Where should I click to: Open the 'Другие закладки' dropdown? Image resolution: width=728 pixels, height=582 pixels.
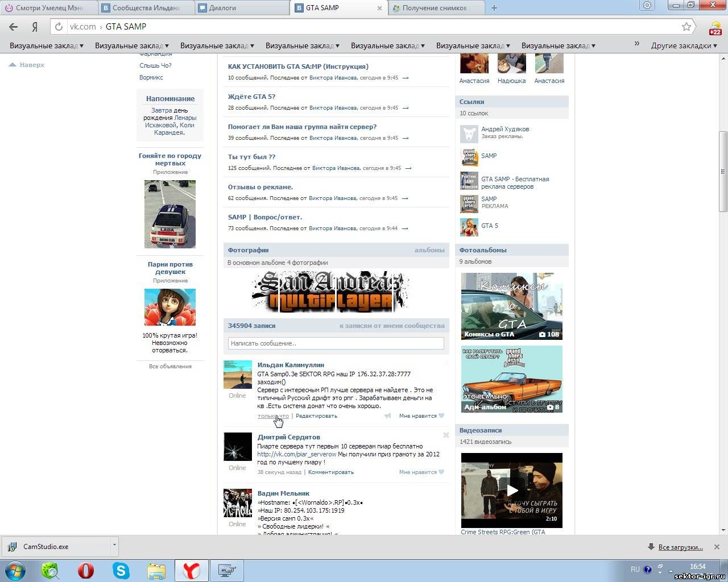click(684, 45)
